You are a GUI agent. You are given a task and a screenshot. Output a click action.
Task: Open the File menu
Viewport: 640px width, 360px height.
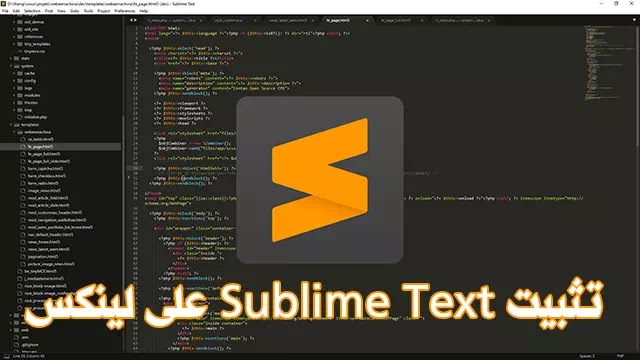(5, 11)
